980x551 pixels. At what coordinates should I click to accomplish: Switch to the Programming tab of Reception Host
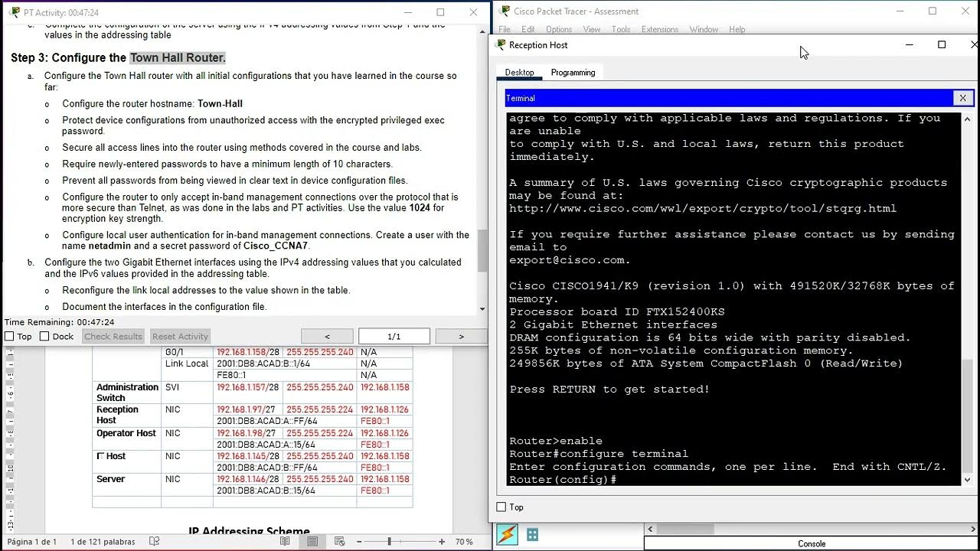tap(573, 72)
